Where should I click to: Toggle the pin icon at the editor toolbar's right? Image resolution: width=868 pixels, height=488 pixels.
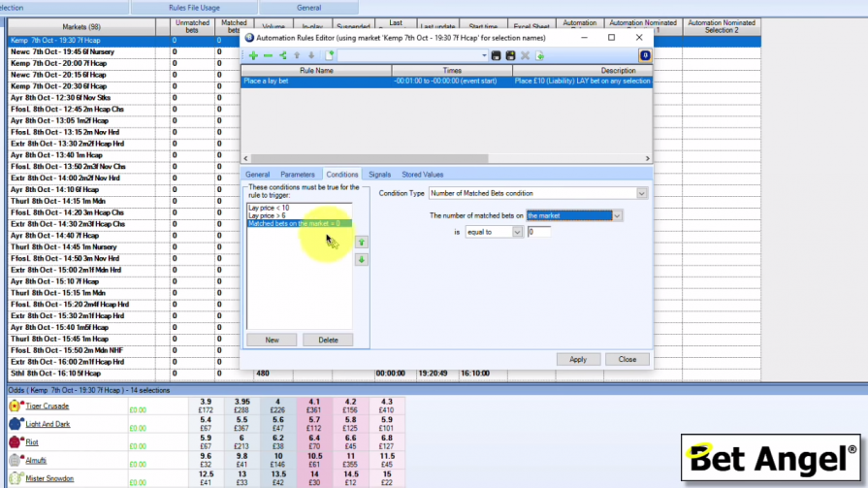tap(645, 55)
